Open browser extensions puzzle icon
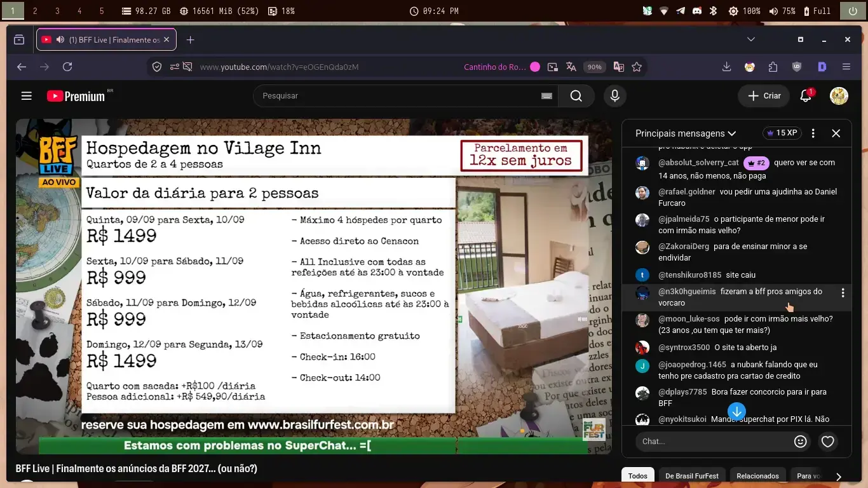Viewport: 868px width, 488px height. point(773,67)
